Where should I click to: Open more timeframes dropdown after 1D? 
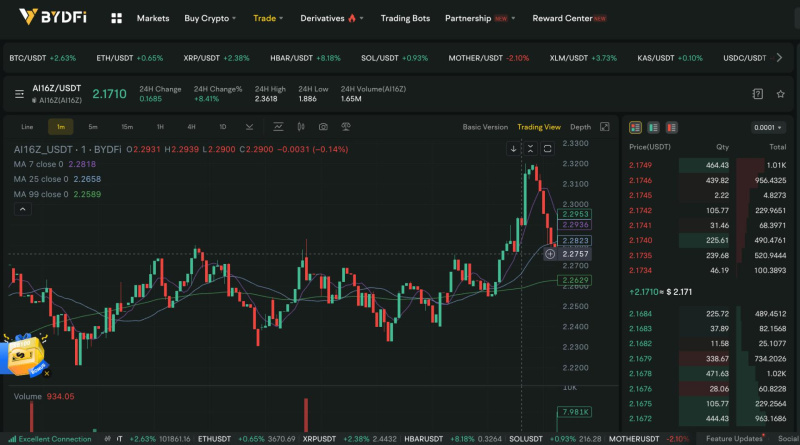click(x=245, y=127)
